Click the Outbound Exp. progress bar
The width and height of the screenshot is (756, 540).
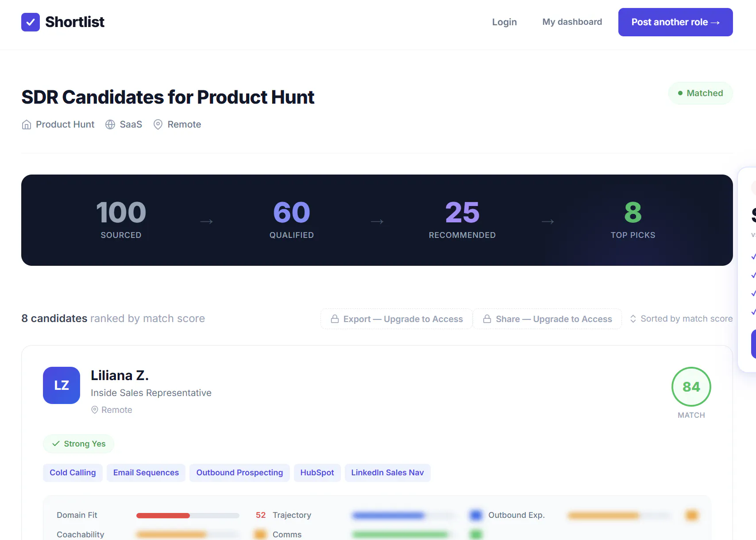click(x=619, y=516)
